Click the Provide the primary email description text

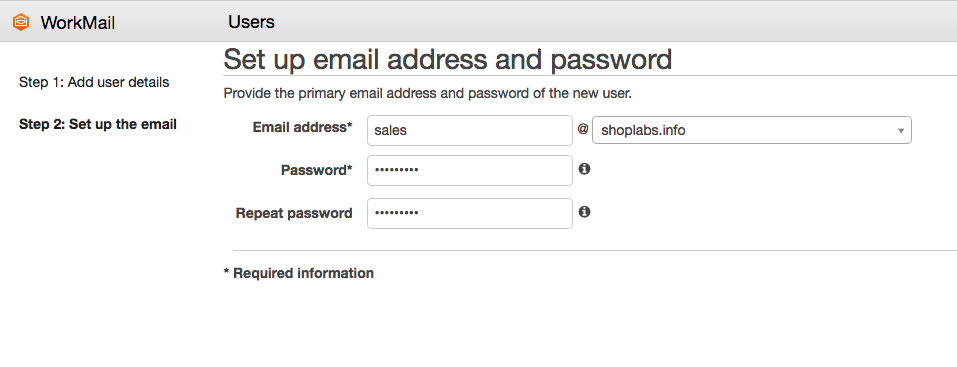[x=427, y=94]
